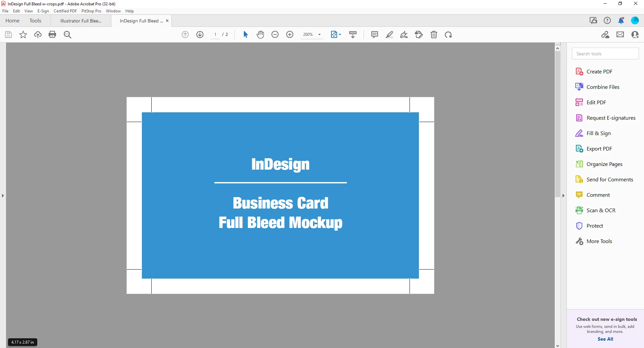Click the Search tools field
Screen dimensions: 644x348
pos(605,54)
